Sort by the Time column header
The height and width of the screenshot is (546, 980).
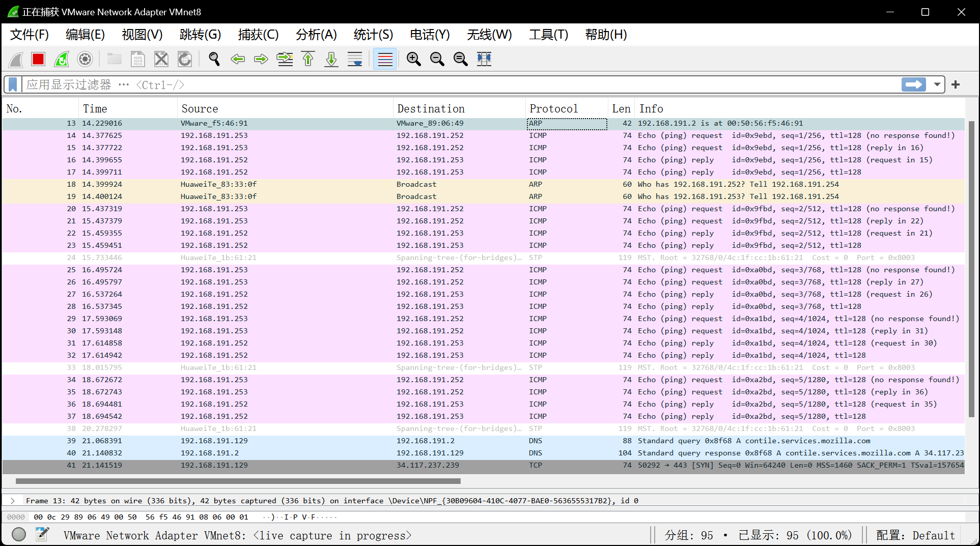click(128, 108)
